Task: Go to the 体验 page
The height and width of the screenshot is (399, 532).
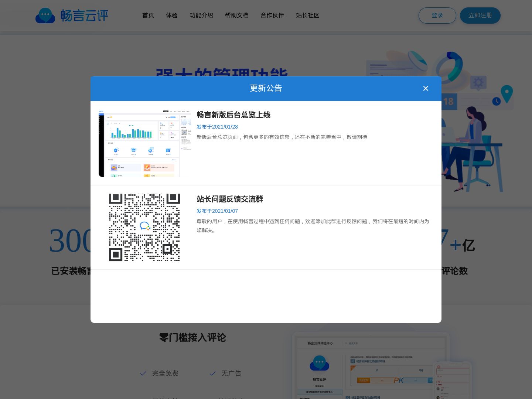Action: [172, 15]
